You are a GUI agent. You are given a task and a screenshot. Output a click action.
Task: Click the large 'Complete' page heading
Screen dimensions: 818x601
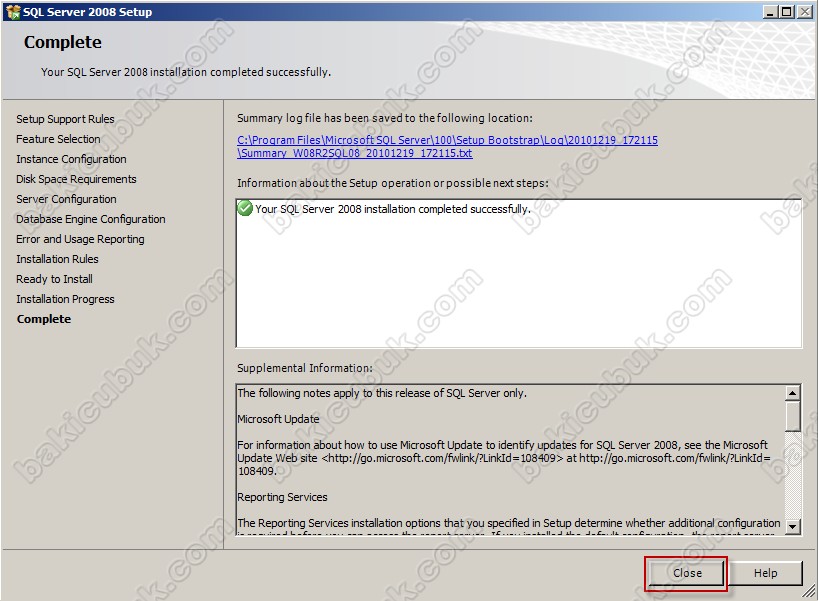tap(63, 42)
